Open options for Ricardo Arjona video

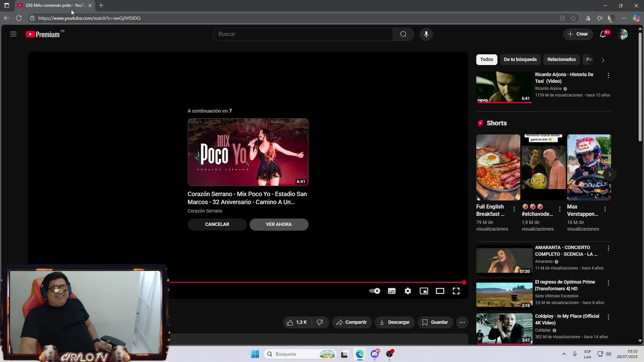point(608,75)
